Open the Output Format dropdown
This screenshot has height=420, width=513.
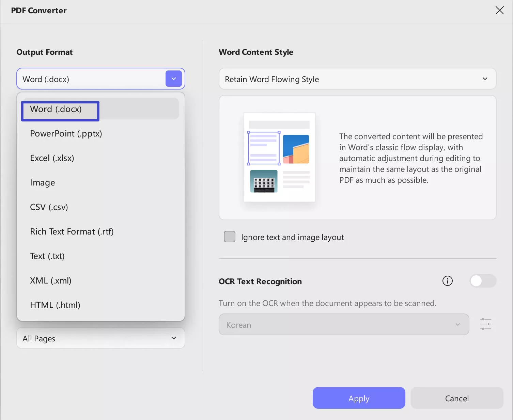[x=173, y=79]
